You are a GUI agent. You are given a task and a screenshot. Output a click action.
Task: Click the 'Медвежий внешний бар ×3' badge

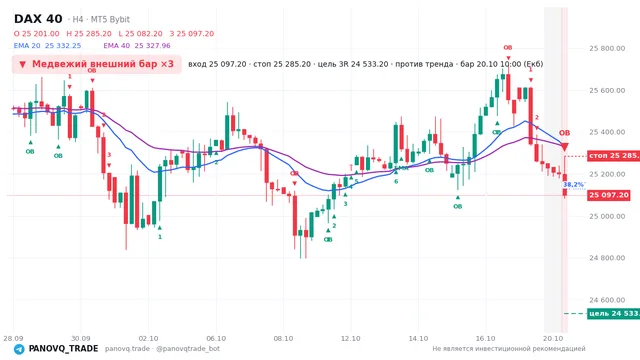pos(96,64)
